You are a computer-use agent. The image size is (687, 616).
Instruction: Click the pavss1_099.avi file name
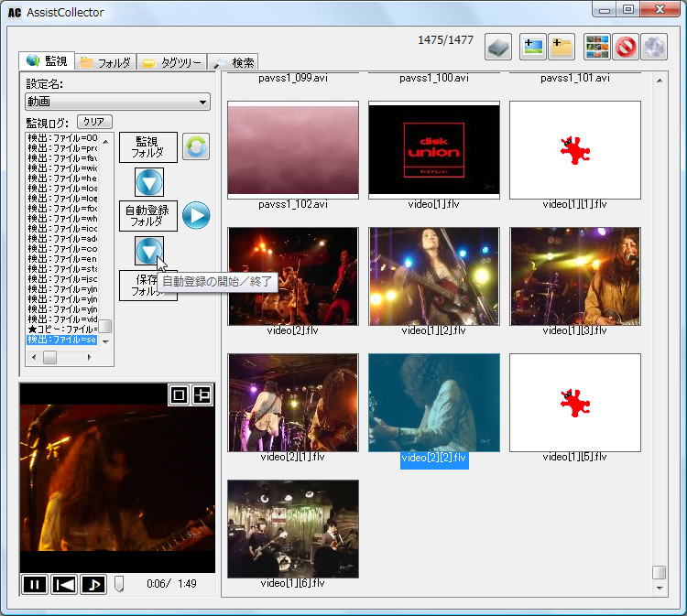click(293, 78)
